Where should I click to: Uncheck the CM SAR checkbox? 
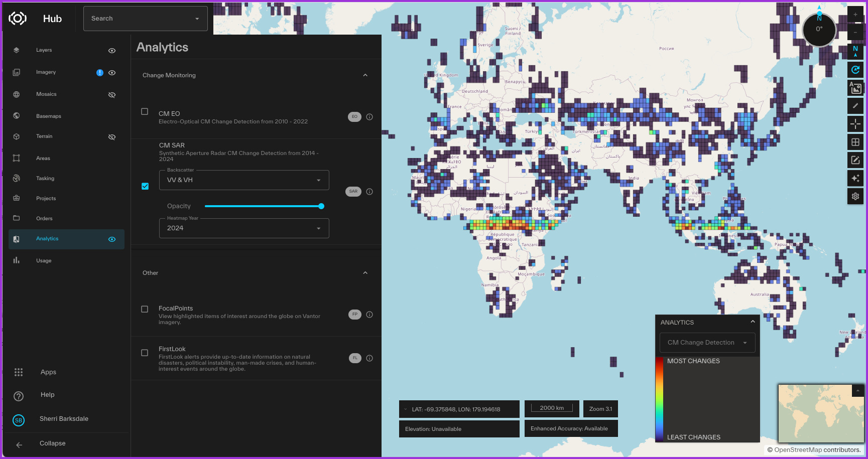pos(145,186)
